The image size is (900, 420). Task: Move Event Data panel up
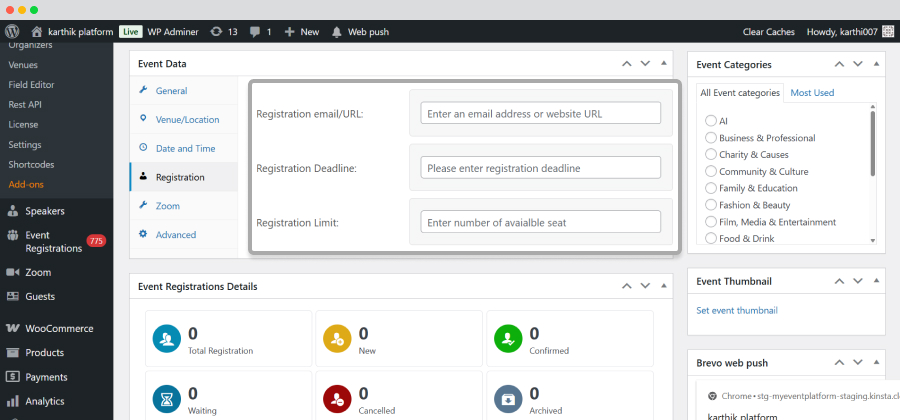coord(627,64)
